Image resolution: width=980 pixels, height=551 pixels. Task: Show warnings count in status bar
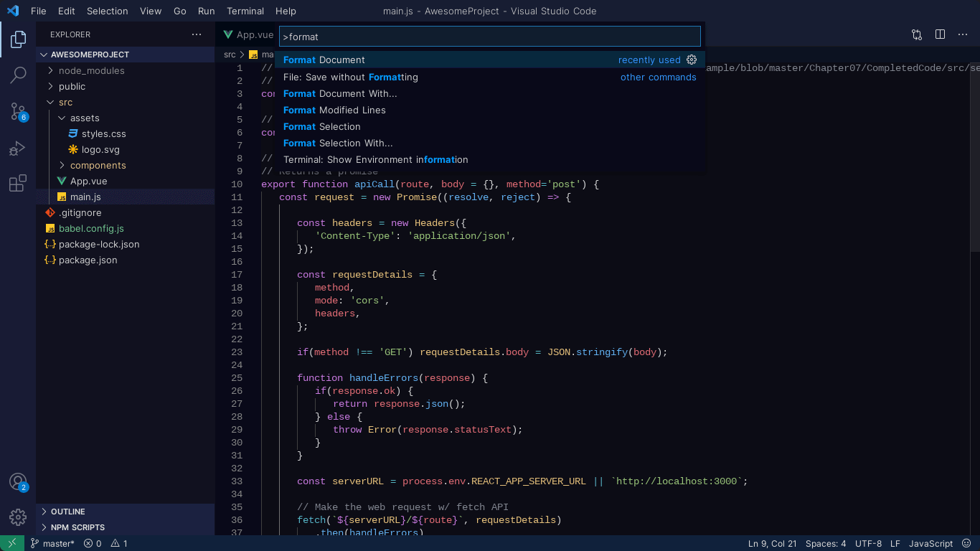(x=119, y=543)
